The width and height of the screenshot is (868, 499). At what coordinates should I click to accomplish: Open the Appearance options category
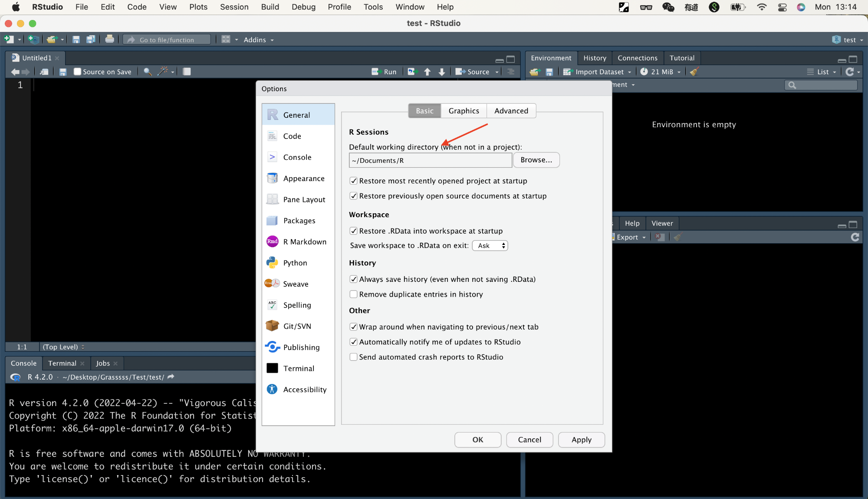[x=298, y=178]
